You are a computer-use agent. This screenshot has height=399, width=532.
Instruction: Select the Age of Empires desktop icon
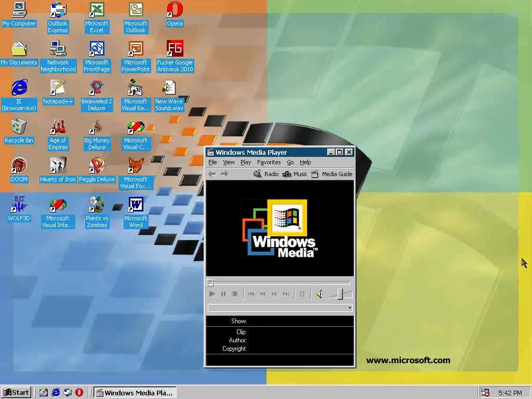(x=58, y=135)
